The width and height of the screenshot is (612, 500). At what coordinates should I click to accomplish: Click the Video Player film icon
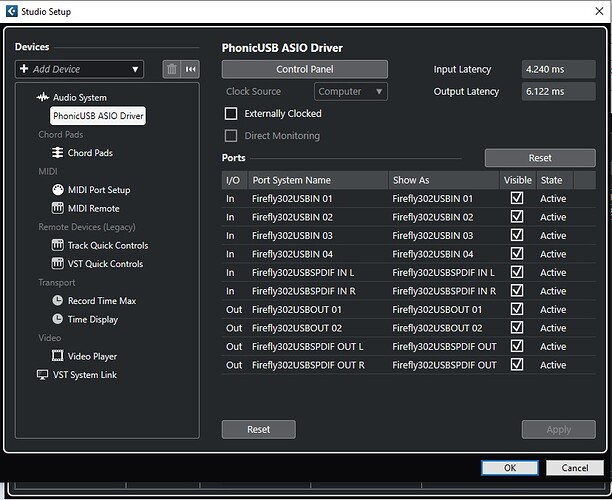pos(57,356)
